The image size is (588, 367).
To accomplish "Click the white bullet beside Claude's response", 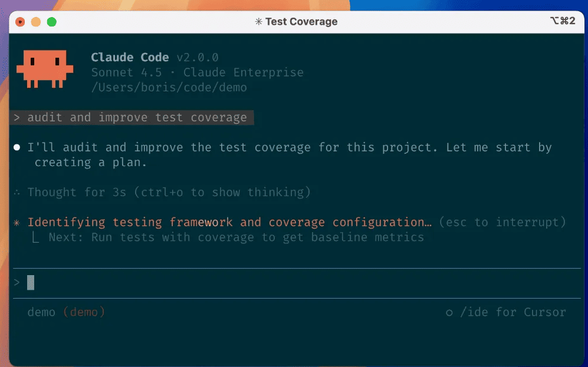I will click(x=17, y=147).
